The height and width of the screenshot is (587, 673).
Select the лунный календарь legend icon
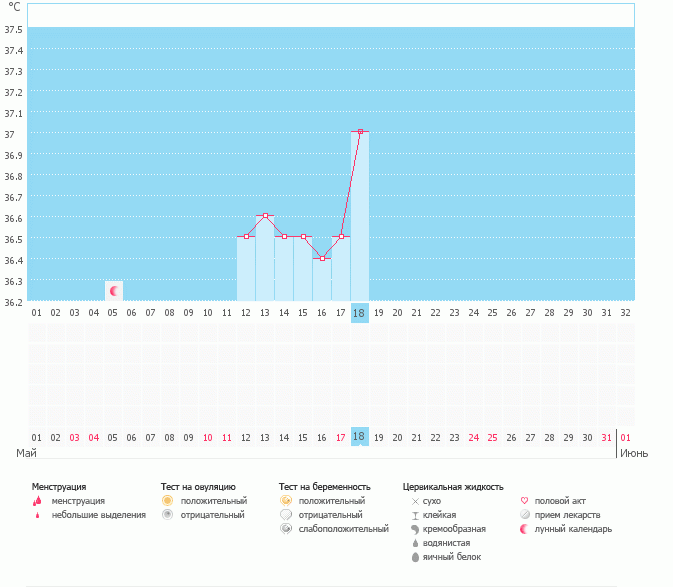[525, 529]
